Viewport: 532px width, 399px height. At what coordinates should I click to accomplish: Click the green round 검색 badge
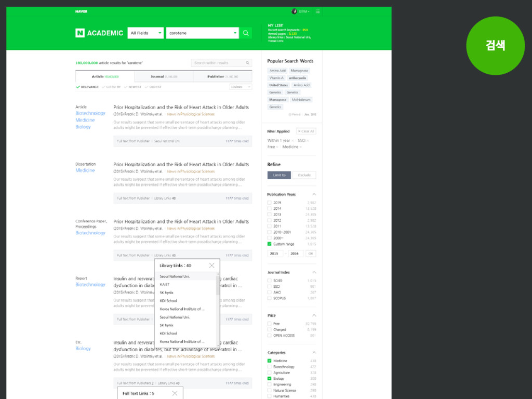pyautogui.click(x=495, y=46)
